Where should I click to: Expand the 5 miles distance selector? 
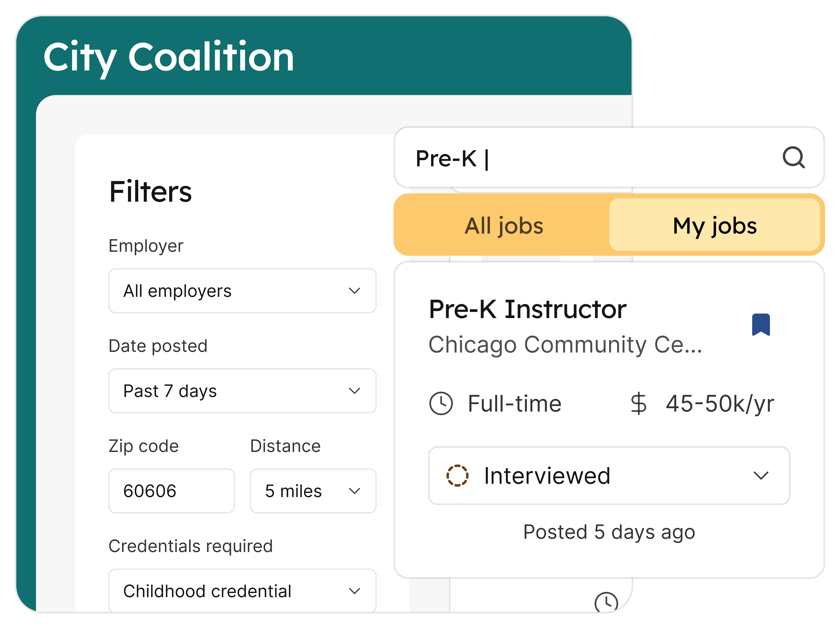coord(313,491)
